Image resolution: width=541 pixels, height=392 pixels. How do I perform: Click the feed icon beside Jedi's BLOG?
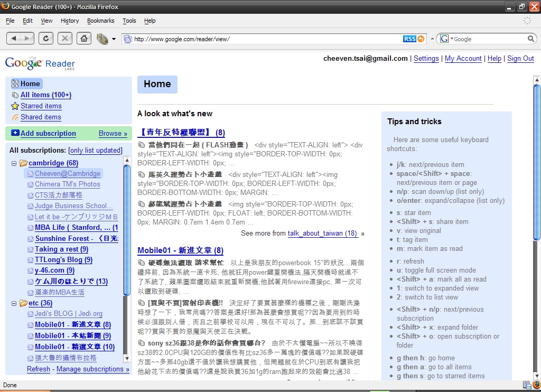pyautogui.click(x=30, y=314)
